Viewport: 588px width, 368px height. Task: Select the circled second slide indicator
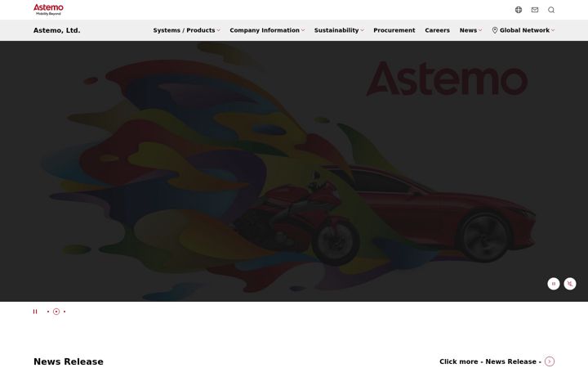pyautogui.click(x=56, y=312)
